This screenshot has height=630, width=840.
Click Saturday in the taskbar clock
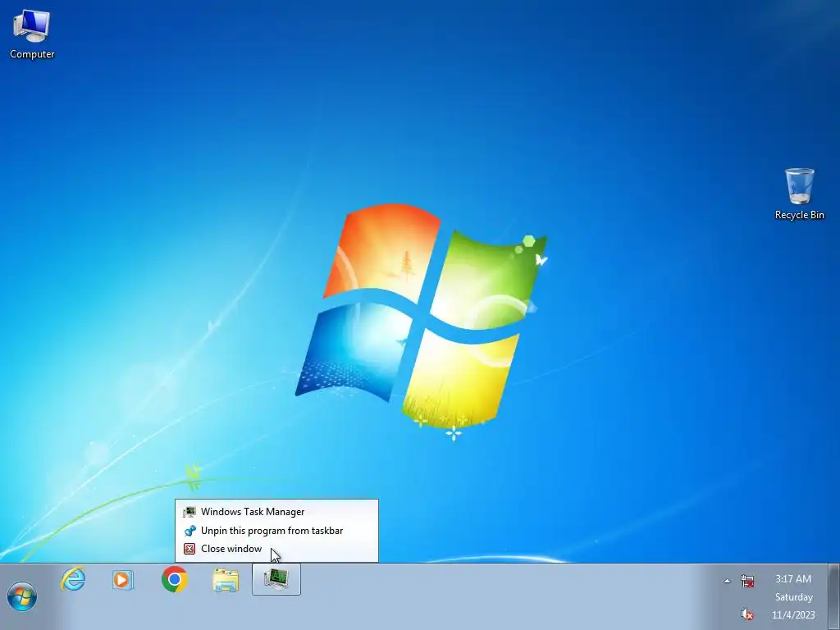coord(793,597)
